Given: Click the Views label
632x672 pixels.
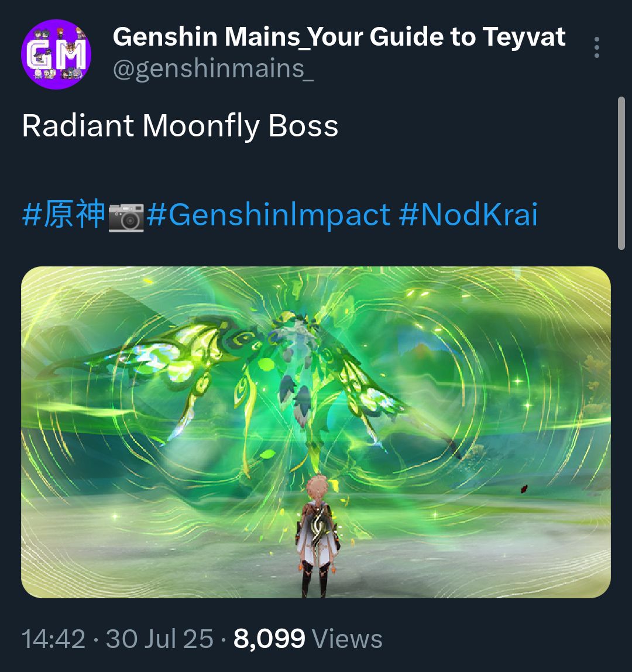Looking at the screenshot, I should click(347, 639).
